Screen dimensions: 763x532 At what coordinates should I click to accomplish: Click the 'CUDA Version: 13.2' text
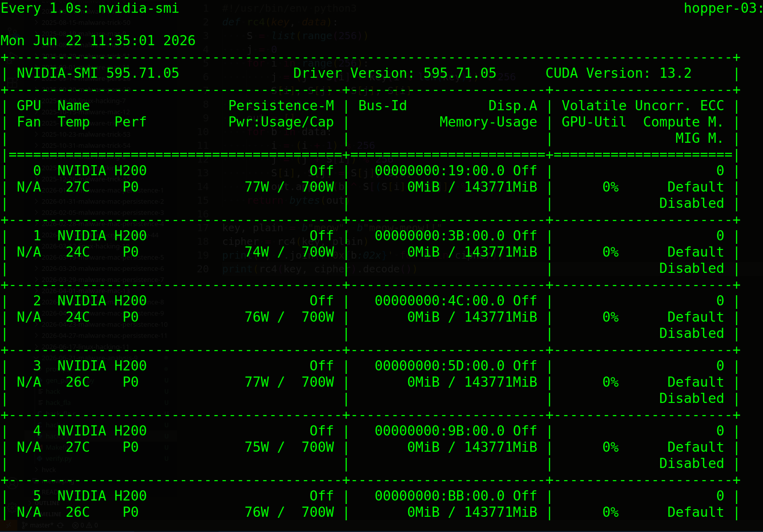coord(619,73)
